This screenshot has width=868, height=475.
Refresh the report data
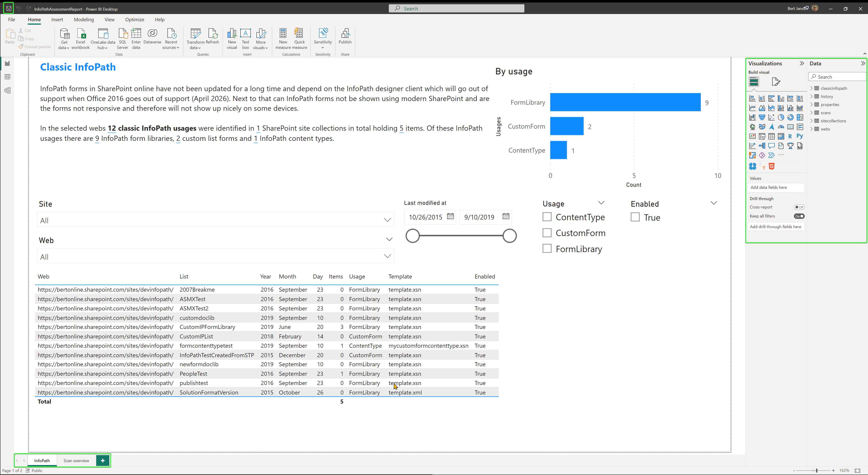click(x=212, y=36)
